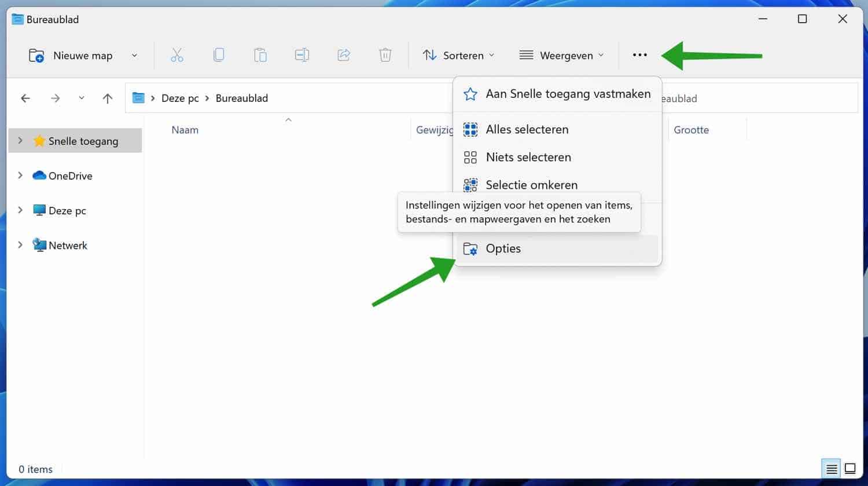Toggle Selectie omkeren in the menu
This screenshot has height=486, width=868.
pos(531,185)
